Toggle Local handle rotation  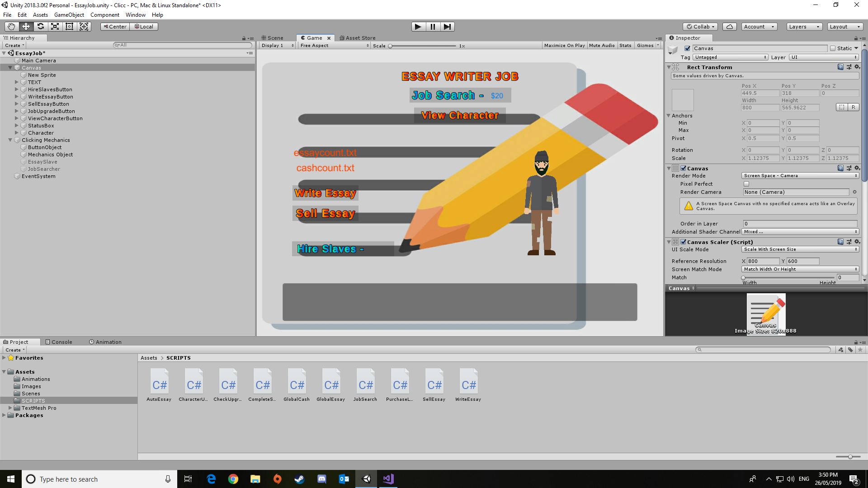144,27
